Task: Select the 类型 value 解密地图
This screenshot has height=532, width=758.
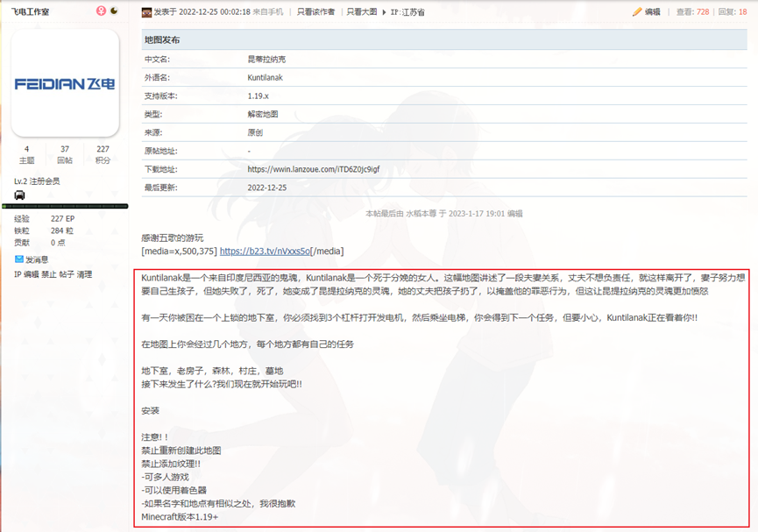Action: click(263, 114)
